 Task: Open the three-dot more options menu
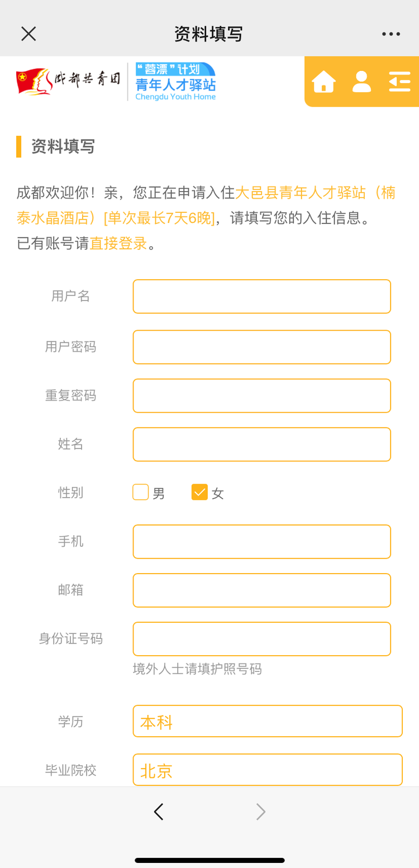tap(391, 34)
